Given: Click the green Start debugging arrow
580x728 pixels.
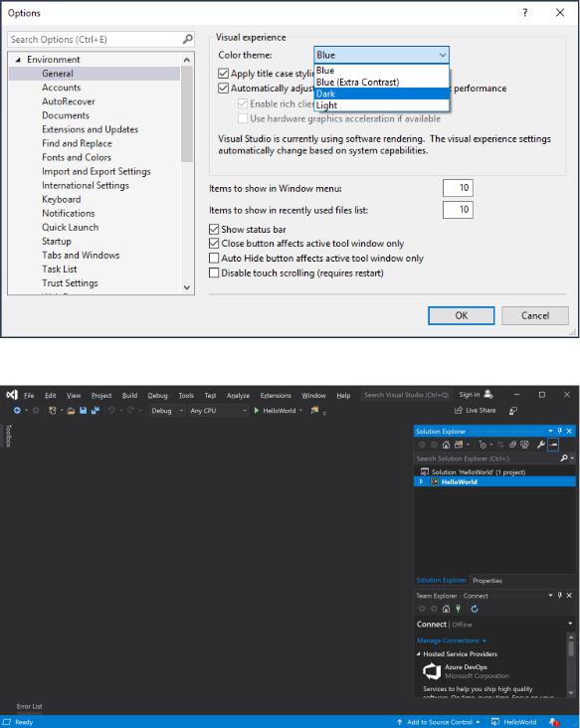Looking at the screenshot, I should point(257,411).
